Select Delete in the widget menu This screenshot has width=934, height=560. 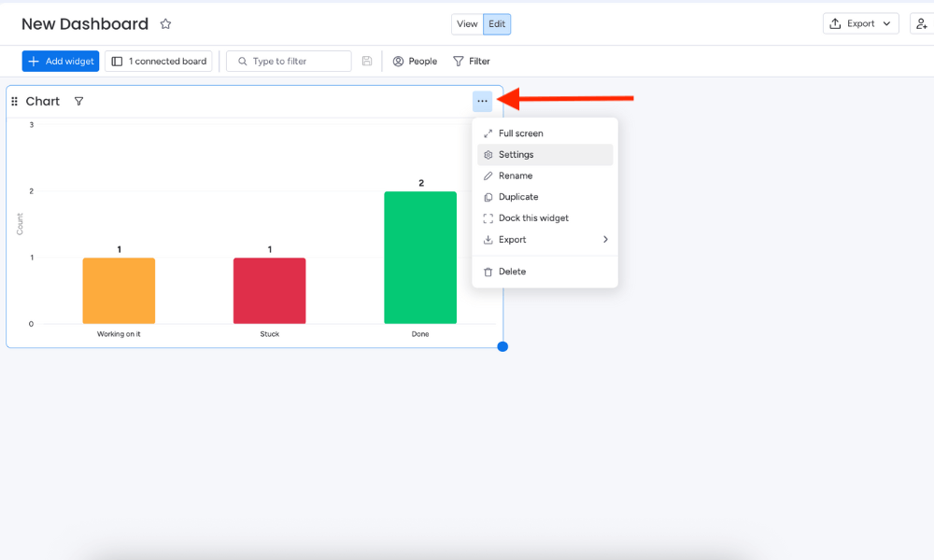click(x=545, y=272)
